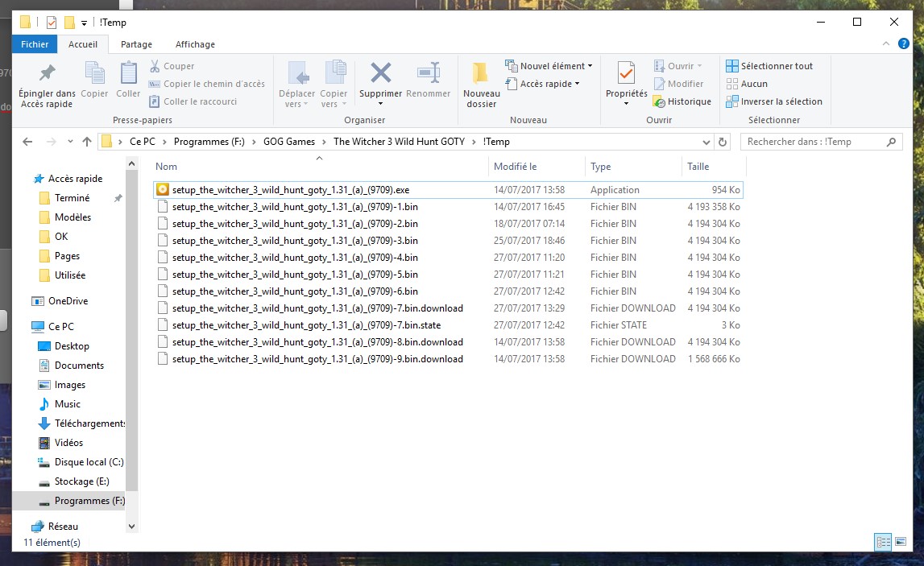This screenshot has height=566, width=924.
Task: Select the file ending in -9.bin.download
Action: pos(448,359)
